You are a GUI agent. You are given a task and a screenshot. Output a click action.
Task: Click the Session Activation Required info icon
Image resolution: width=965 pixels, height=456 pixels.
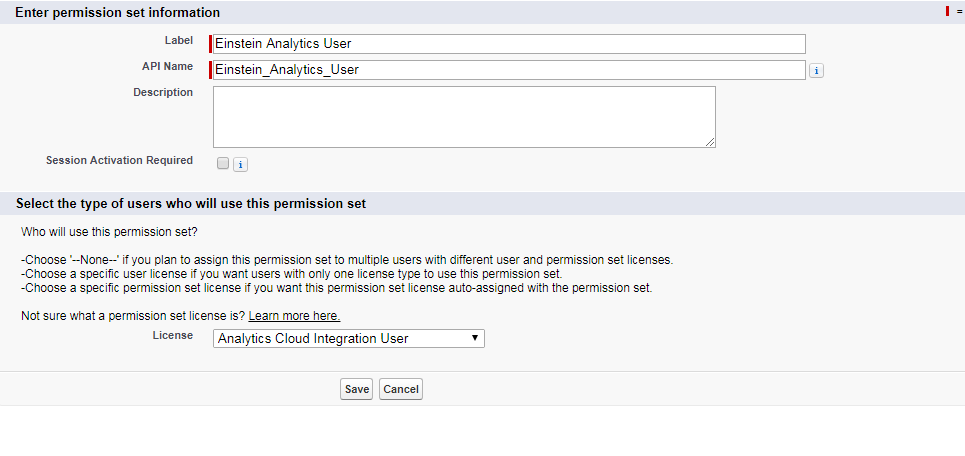pyautogui.click(x=240, y=164)
